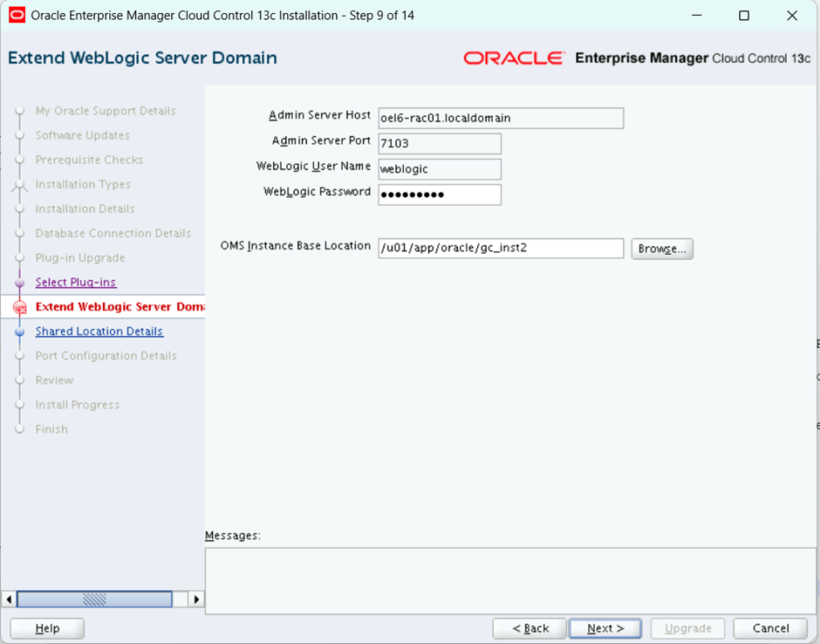Click the sidebar horizontal scrollbar thumb
This screenshot has width=820, height=644.
pos(93,599)
